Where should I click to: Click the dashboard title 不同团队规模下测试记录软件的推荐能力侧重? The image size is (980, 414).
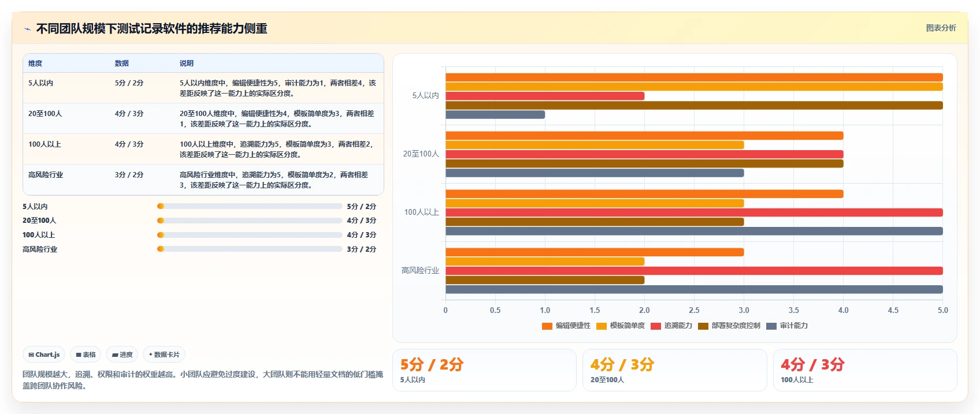click(x=151, y=29)
